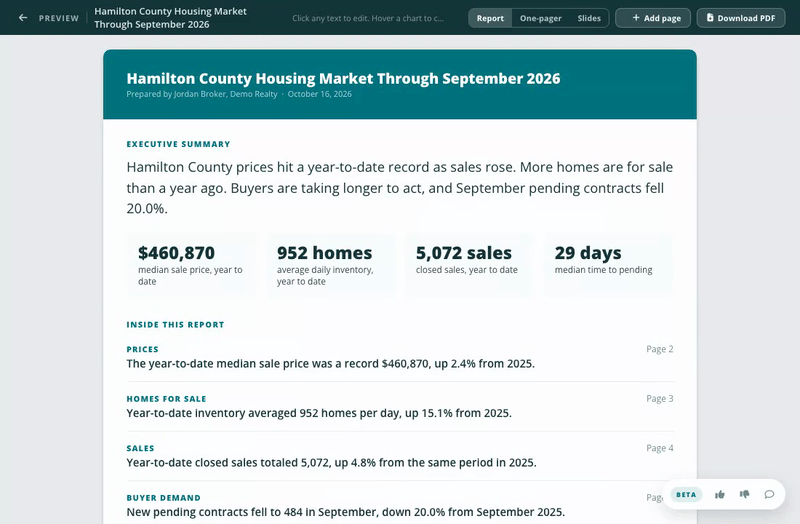Click the report heading in teal banner
Image resolution: width=800 pixels, height=524 pixels.
(343, 79)
